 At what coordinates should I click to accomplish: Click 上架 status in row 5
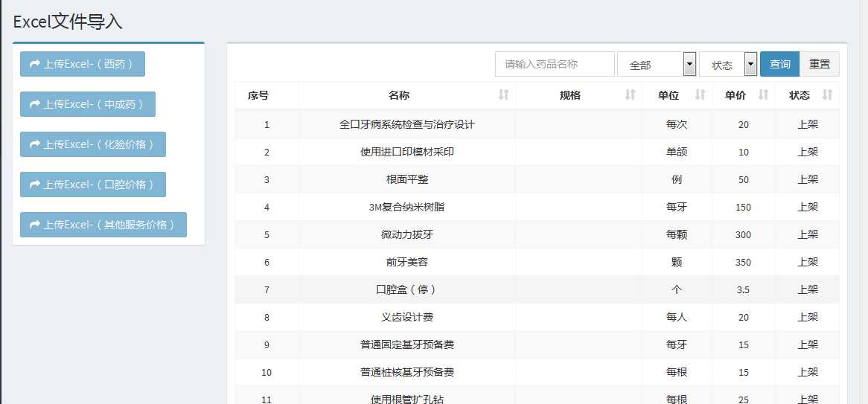click(808, 234)
